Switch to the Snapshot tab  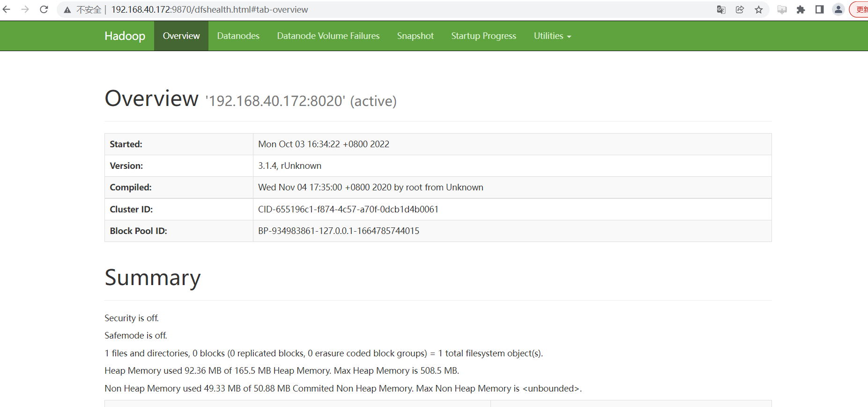point(415,36)
